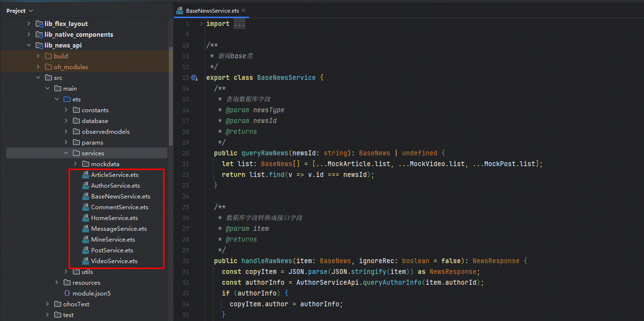Expand the mockdata folder

pos(75,164)
